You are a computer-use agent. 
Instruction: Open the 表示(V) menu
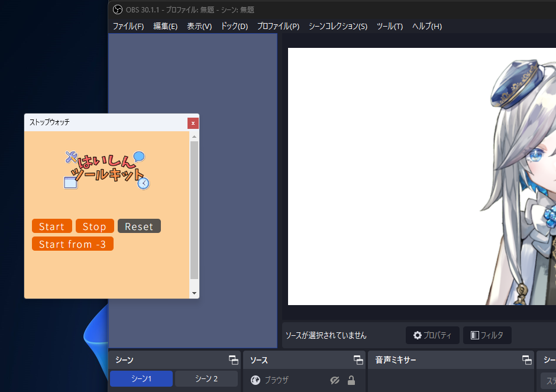pyautogui.click(x=199, y=26)
